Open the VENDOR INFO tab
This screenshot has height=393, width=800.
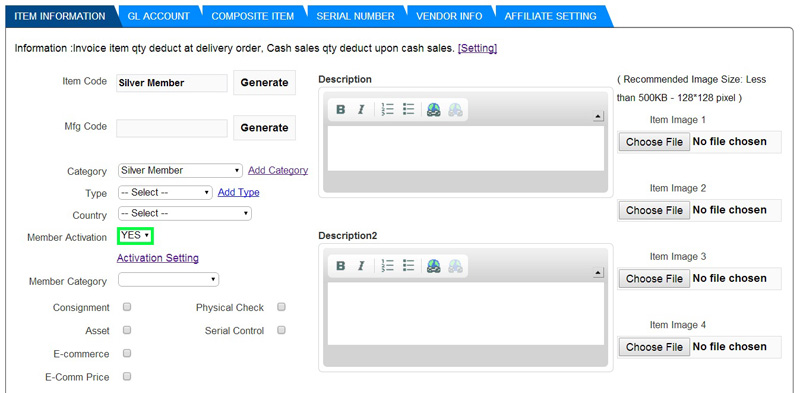coord(449,16)
